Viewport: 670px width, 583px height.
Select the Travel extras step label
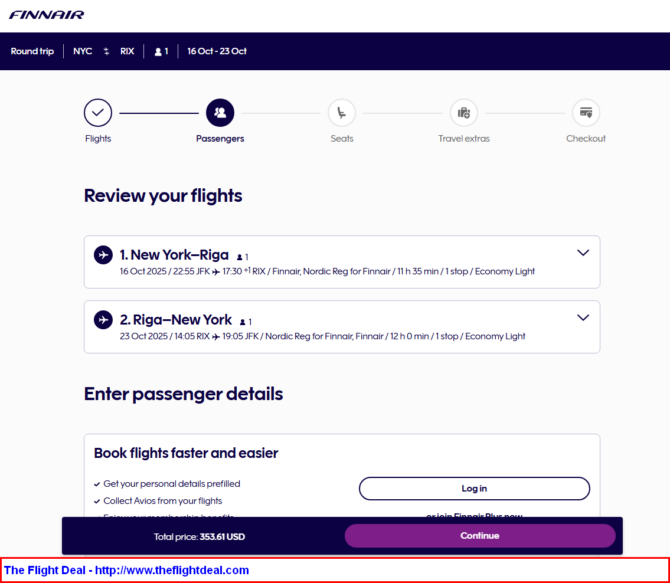(x=464, y=138)
